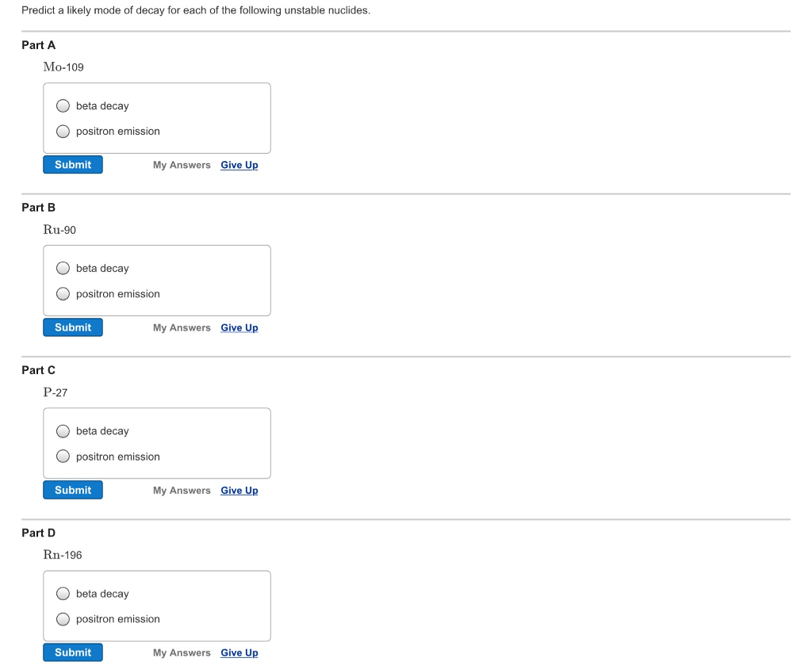Open My Answers in the Ru-90 section
812x669 pixels.
[182, 327]
